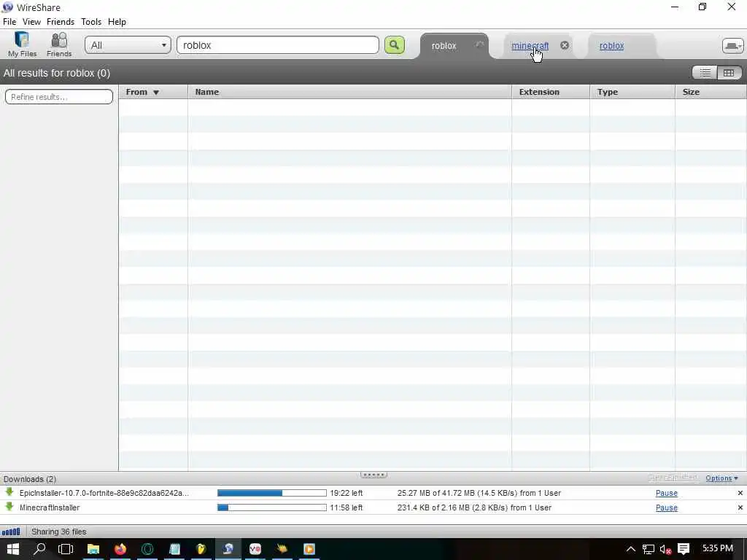Viewport: 747px width, 560px height.
Task: Open the View menu
Action: pos(31,22)
